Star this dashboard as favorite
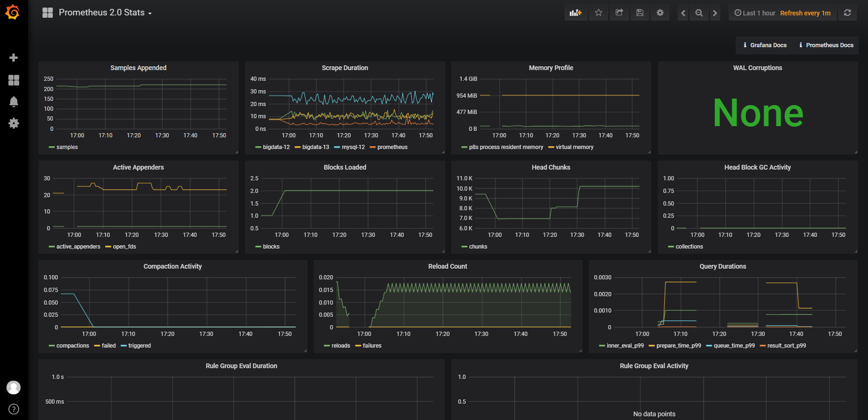The image size is (868, 420). click(598, 13)
